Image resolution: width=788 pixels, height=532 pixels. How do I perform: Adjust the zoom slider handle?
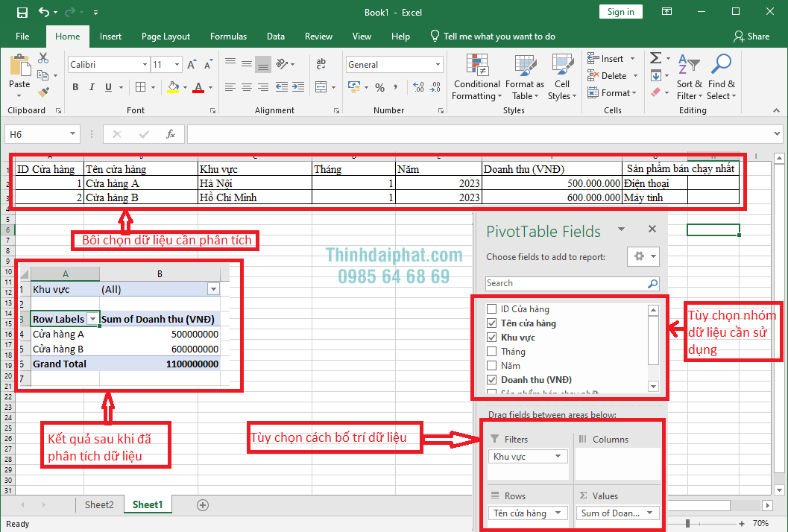687,524
